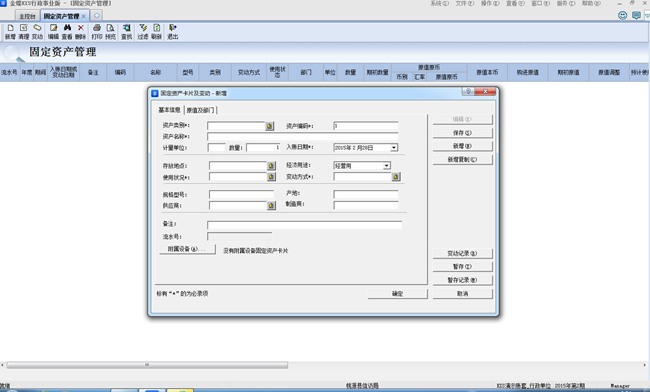Click into the 计量单位 input field
The width and height of the screenshot is (650, 392).
click(216, 148)
